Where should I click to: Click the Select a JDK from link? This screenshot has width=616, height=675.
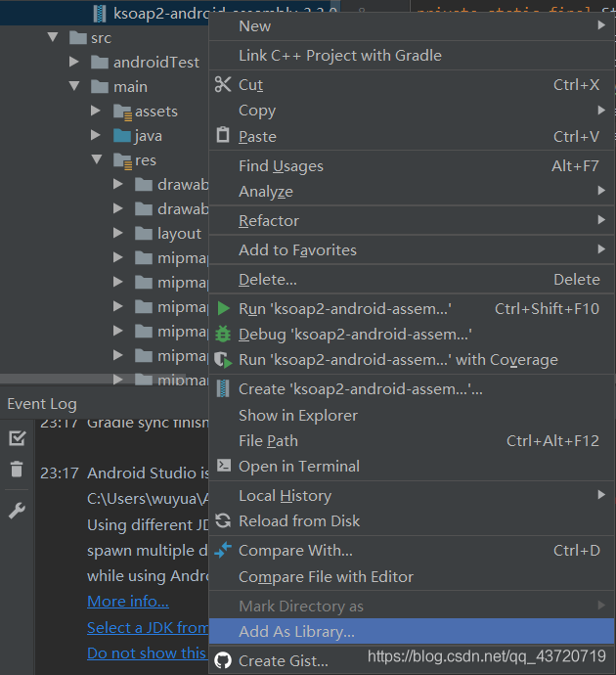[x=148, y=628]
